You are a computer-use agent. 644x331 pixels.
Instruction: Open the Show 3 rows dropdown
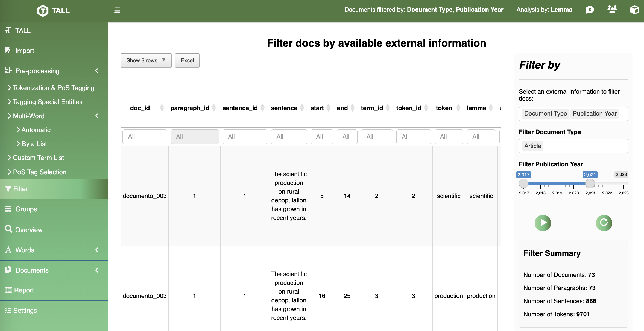click(x=146, y=60)
